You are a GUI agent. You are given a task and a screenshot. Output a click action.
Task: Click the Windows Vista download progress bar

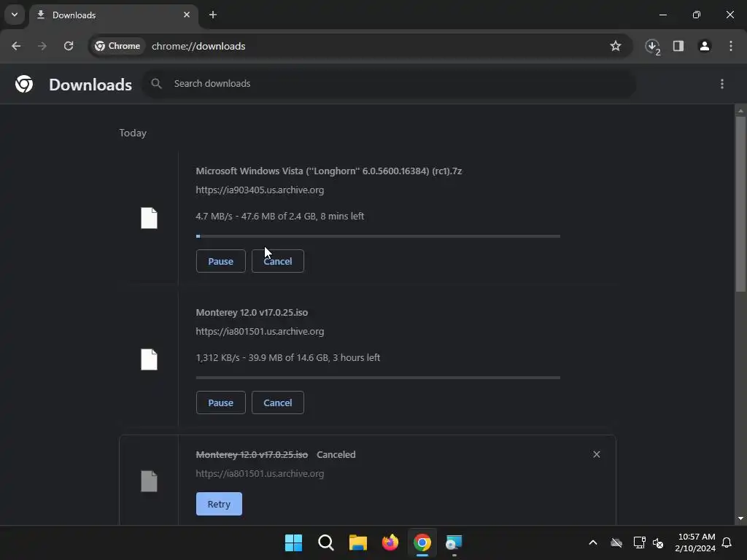(378, 236)
